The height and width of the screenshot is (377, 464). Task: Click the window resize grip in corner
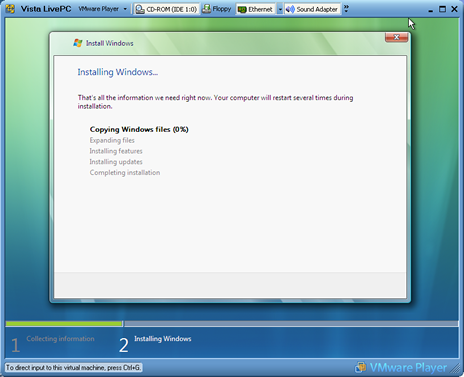click(x=455, y=368)
